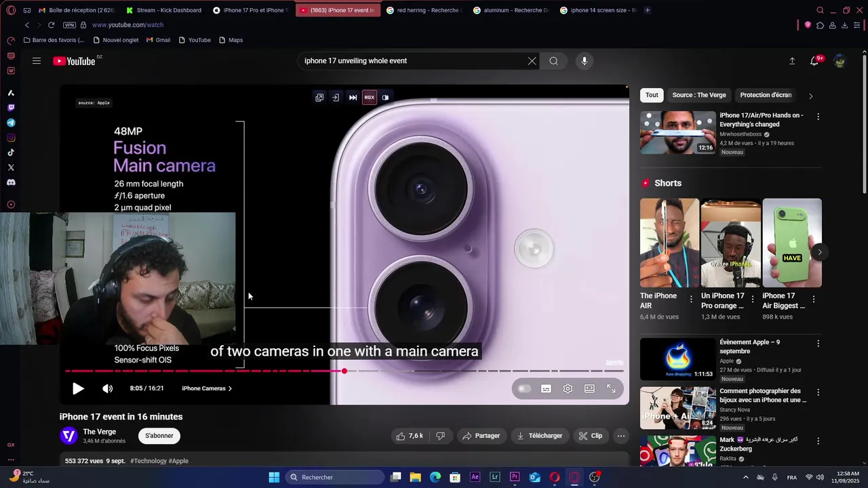Open the Windows Start menu
This screenshot has width=868, height=488.
click(274, 477)
